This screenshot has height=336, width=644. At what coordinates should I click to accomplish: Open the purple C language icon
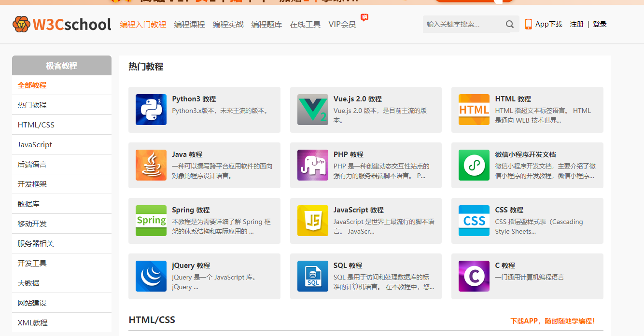[x=474, y=276]
